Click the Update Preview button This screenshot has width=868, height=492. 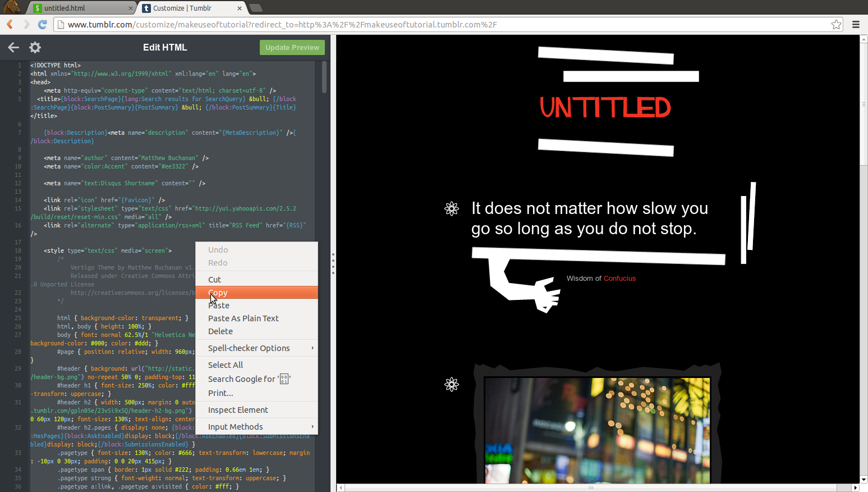(x=292, y=47)
